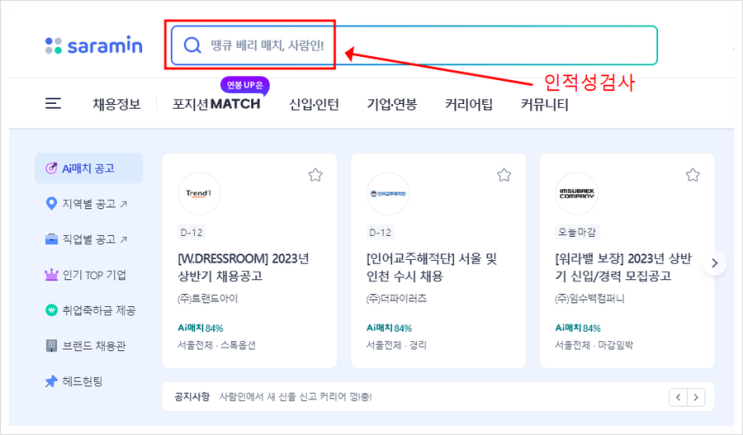Screen dimensions: 743x435
Task: Click company name (주)트렌드아이
Action: (x=208, y=299)
